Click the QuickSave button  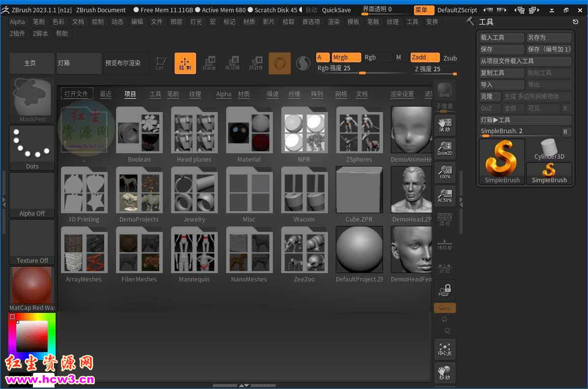(x=336, y=10)
